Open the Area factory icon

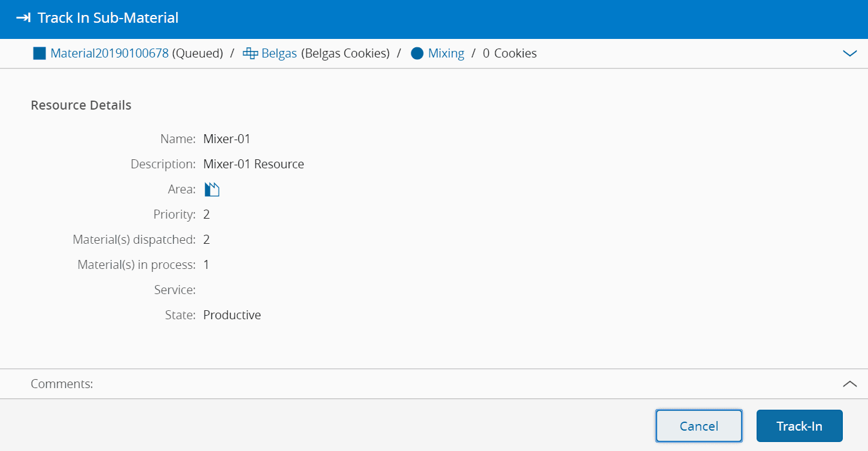[x=212, y=190]
